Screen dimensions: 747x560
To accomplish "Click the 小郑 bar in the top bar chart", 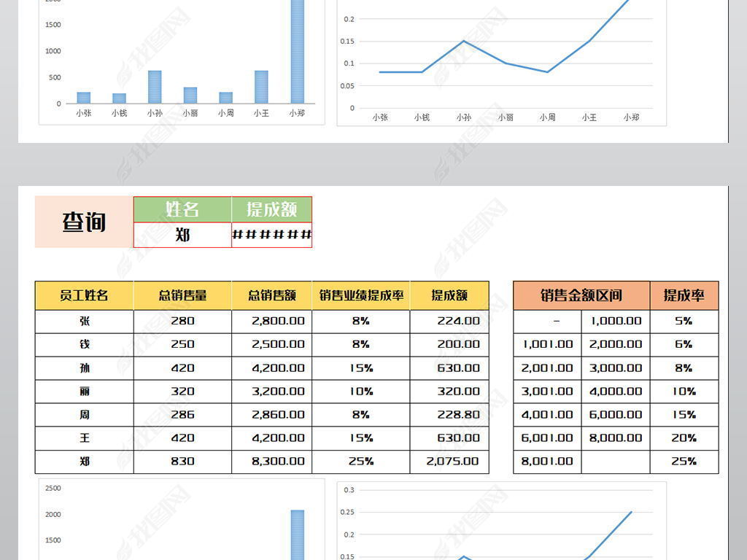I will (x=297, y=51).
